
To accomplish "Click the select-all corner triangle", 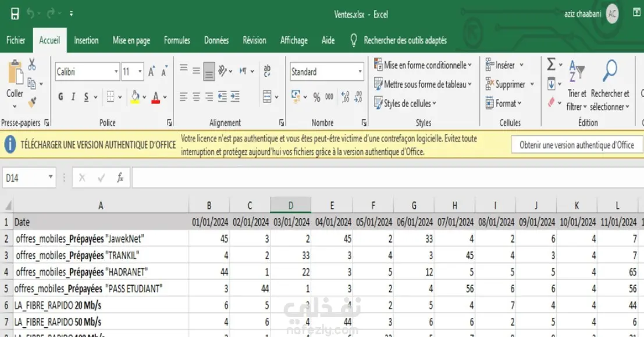I will tap(7, 205).
